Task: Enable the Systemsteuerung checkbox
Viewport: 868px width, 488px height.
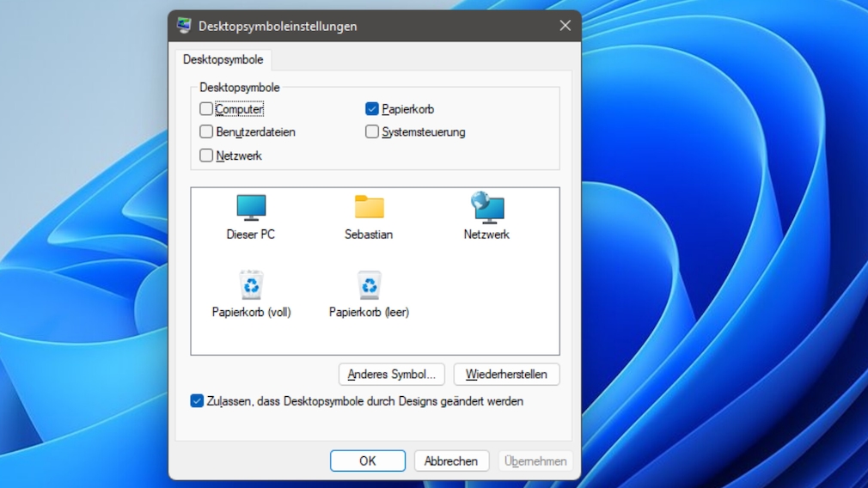Action: 372,131
